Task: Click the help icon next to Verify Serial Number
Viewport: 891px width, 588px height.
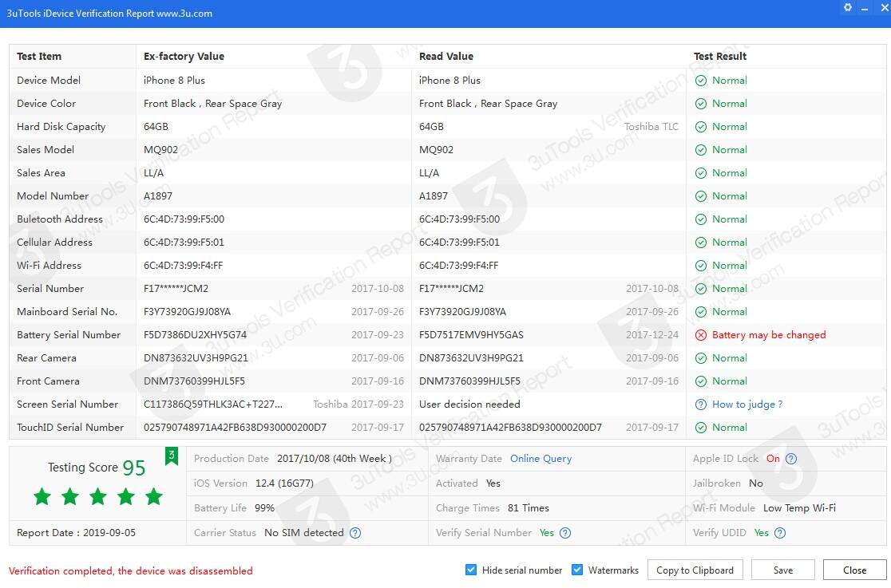Action: (x=565, y=533)
